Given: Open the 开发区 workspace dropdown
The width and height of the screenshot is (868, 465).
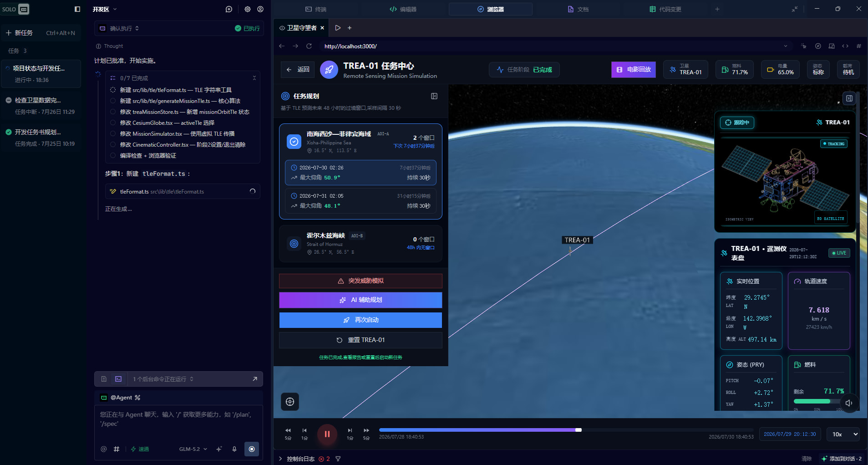Looking at the screenshot, I should click(x=105, y=9).
